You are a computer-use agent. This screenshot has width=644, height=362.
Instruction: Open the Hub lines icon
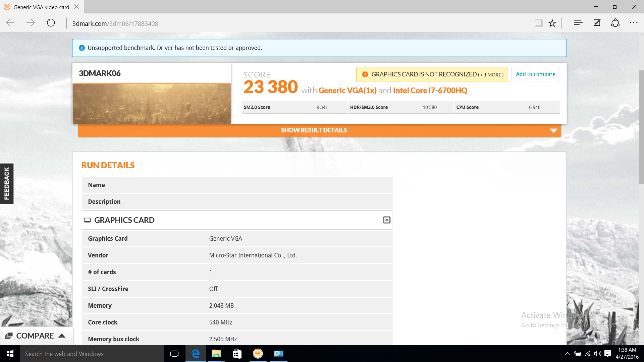click(x=578, y=23)
